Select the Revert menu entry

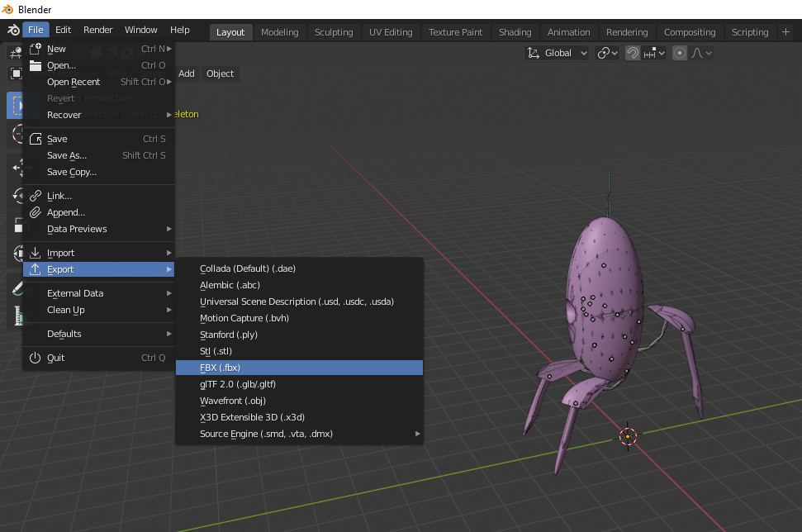coord(99,98)
